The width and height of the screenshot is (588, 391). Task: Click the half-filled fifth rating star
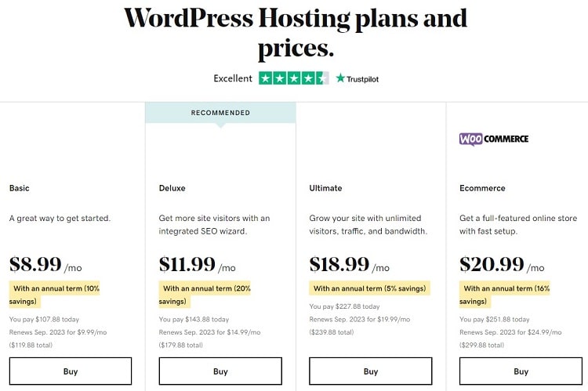[322, 78]
